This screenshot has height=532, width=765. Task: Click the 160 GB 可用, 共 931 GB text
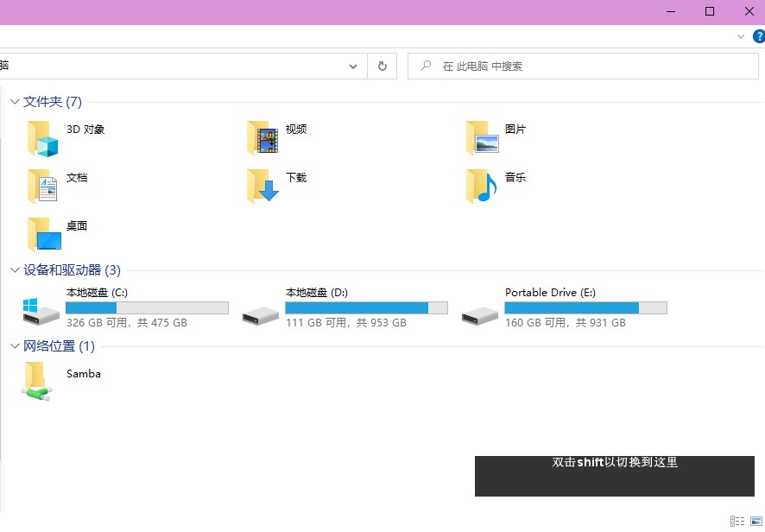[565, 323]
